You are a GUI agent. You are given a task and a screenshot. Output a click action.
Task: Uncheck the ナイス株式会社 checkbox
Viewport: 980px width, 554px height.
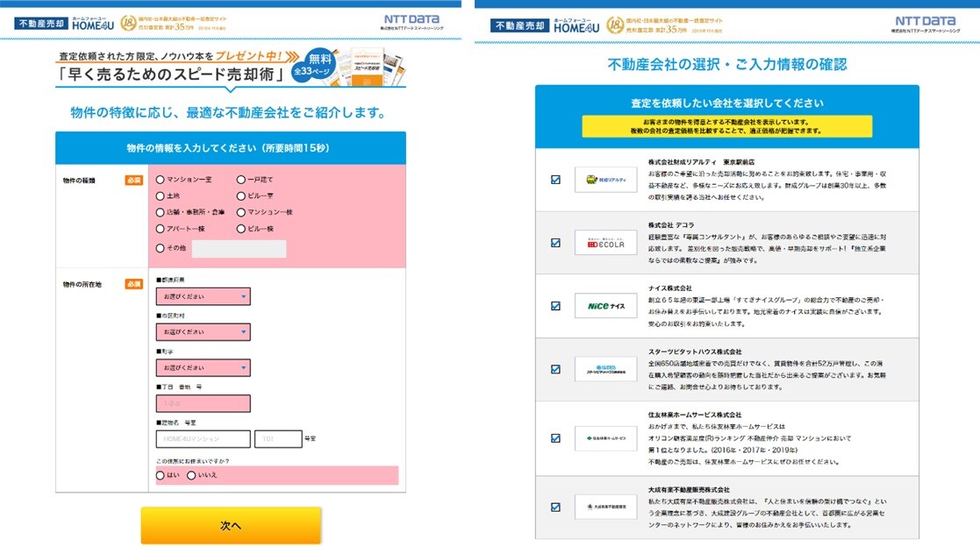point(555,306)
